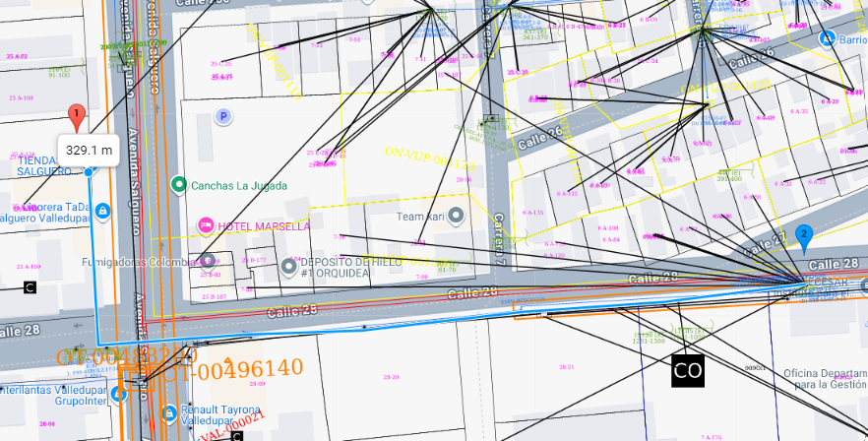Click the Hotel Marsella text label

[x=263, y=225]
